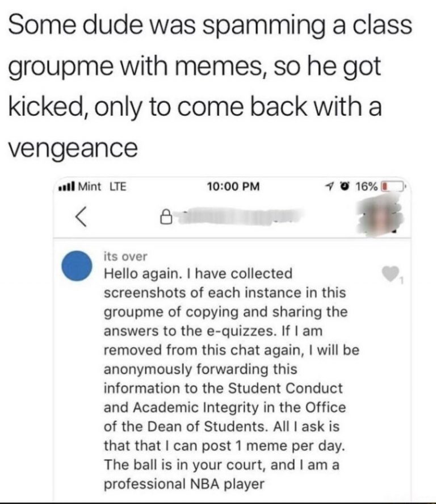Tap the 16% battery percentage

(x=366, y=186)
